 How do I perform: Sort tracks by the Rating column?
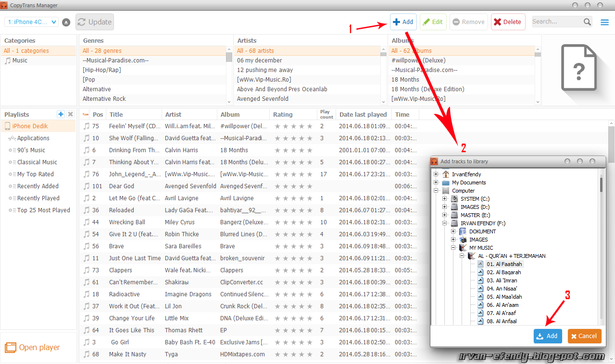click(293, 114)
